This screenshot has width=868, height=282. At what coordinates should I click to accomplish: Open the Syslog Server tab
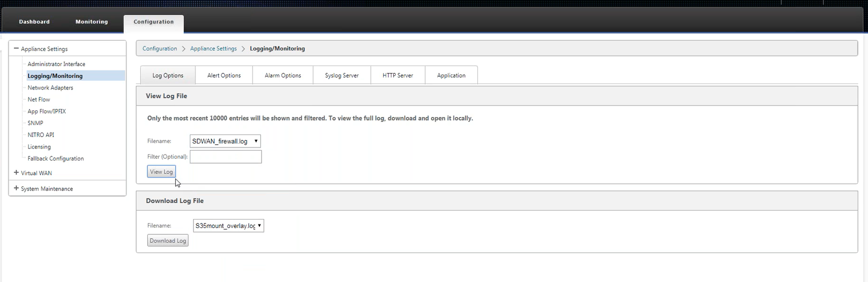[x=342, y=75]
